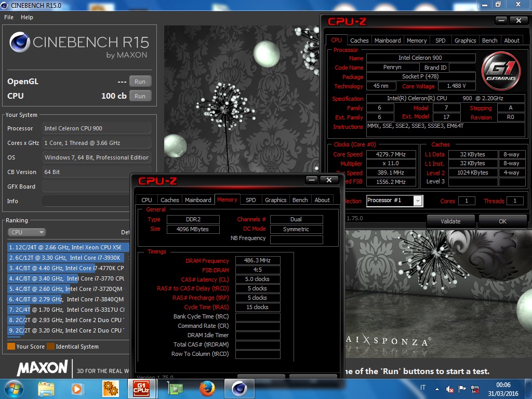Switch to Graphics tab in back CPU-Z
Viewport: 532px width, 399px height.
465,41
